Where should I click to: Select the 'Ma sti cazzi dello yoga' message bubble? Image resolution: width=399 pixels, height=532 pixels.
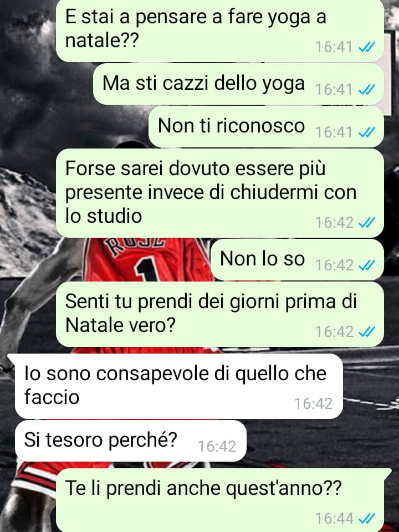(238, 84)
